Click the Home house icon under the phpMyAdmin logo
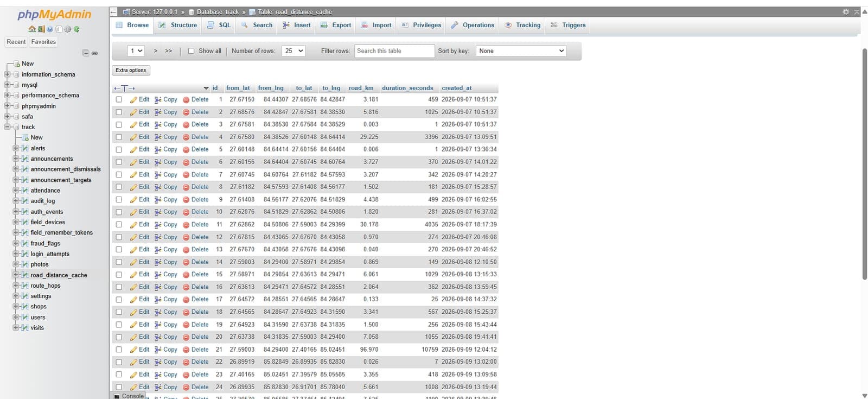This screenshot has height=399, width=868. point(33,29)
